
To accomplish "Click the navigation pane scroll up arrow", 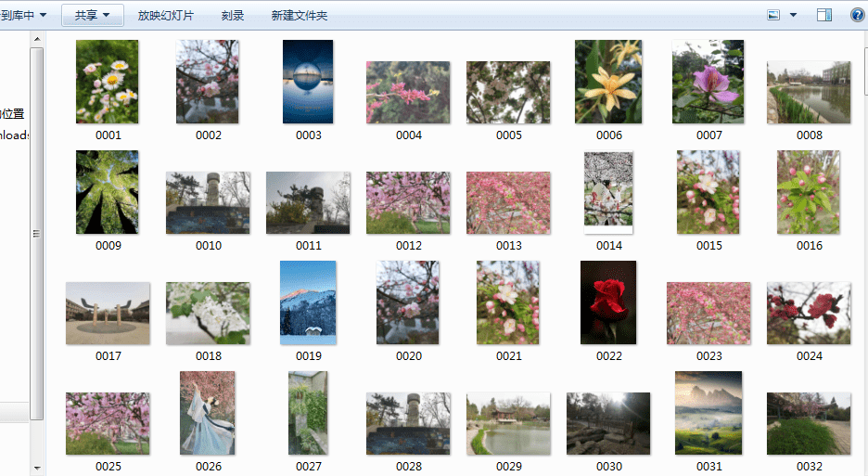I will [37, 39].
